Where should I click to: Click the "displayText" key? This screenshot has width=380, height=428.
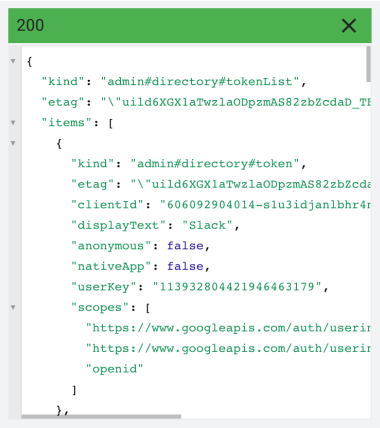coord(119,225)
